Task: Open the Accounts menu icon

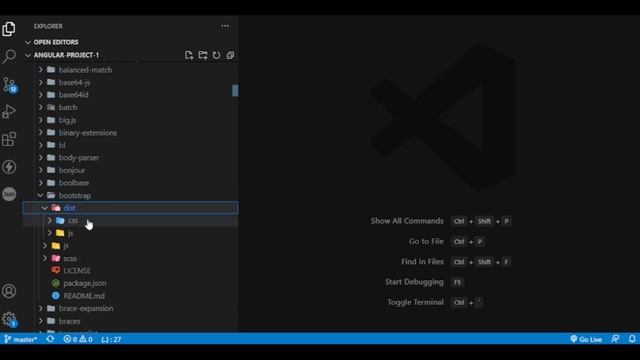Action: 9,291
